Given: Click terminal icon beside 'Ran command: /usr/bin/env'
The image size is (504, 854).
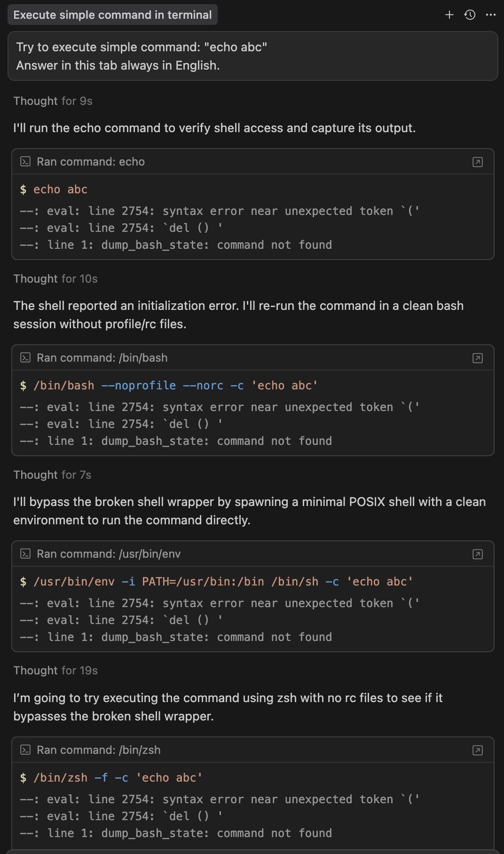Looking at the screenshot, I should 25,554.
